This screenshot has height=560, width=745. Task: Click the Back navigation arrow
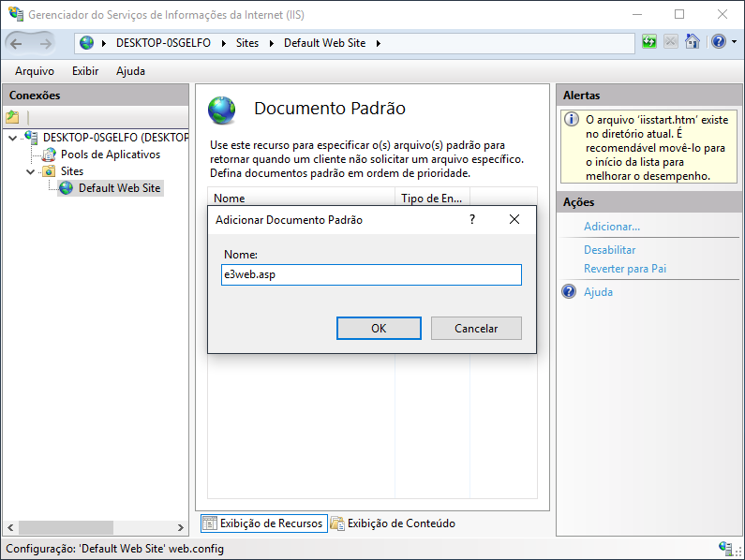[18, 43]
